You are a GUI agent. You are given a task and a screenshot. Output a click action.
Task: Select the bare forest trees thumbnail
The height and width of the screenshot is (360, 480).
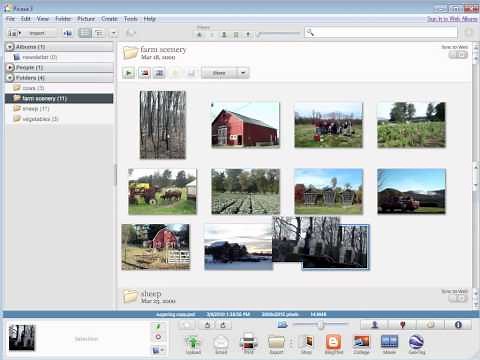click(x=163, y=125)
